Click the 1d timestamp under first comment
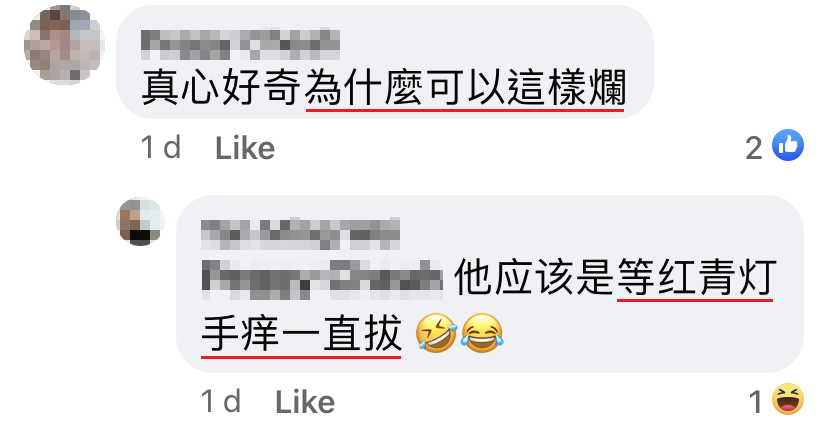Screen dimensions: 828x421 coord(161,147)
